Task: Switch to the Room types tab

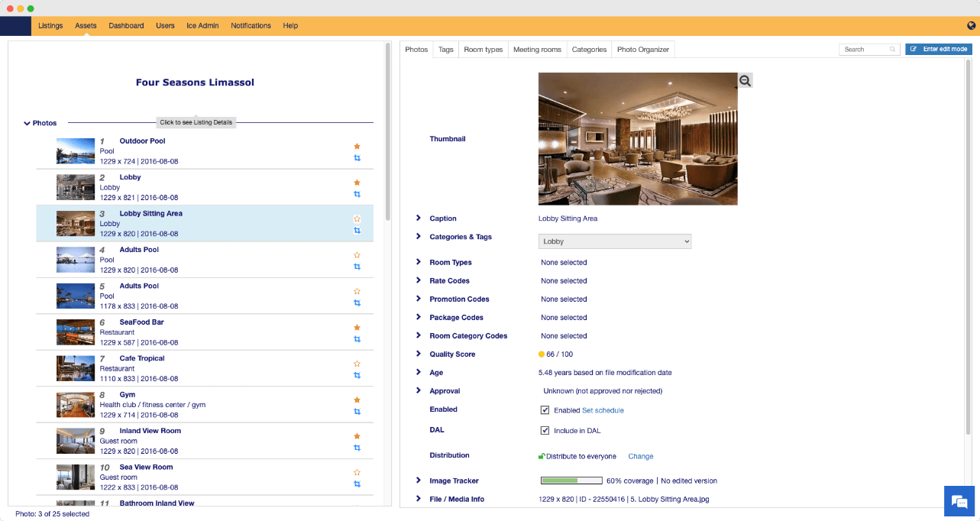Action: [484, 50]
